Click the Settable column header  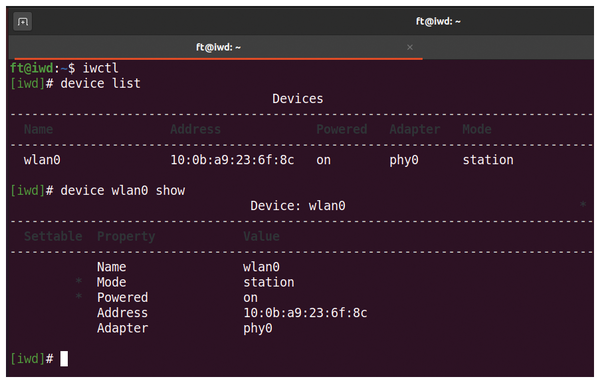53,236
